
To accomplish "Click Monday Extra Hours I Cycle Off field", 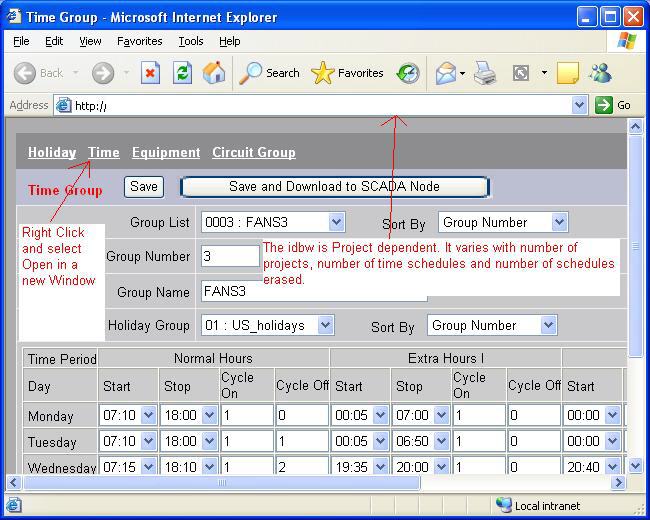I will point(534,415).
